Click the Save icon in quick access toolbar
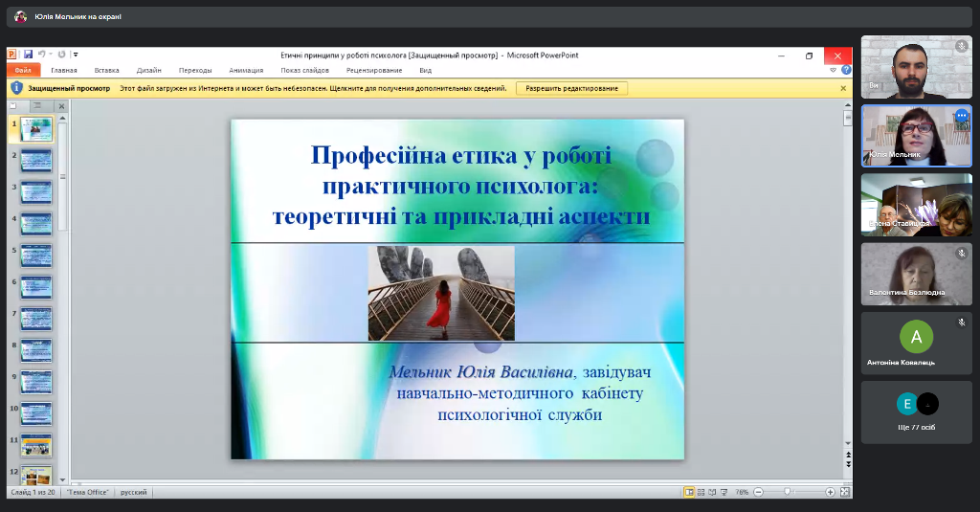 (29, 55)
